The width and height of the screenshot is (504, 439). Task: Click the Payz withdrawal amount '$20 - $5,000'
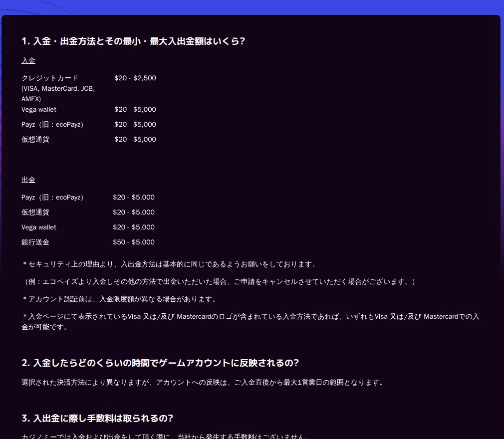(133, 198)
